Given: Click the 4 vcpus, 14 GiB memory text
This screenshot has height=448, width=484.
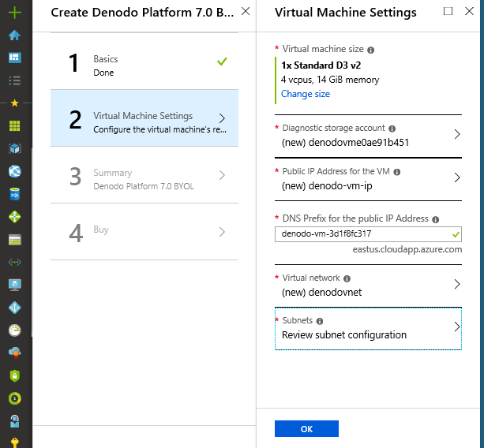Looking at the screenshot, I should 330,80.
